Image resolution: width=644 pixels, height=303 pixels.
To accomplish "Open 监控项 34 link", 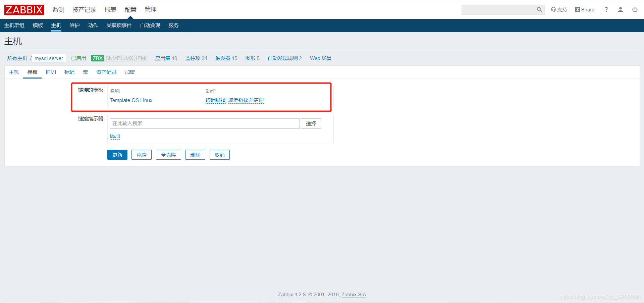I will click(196, 58).
